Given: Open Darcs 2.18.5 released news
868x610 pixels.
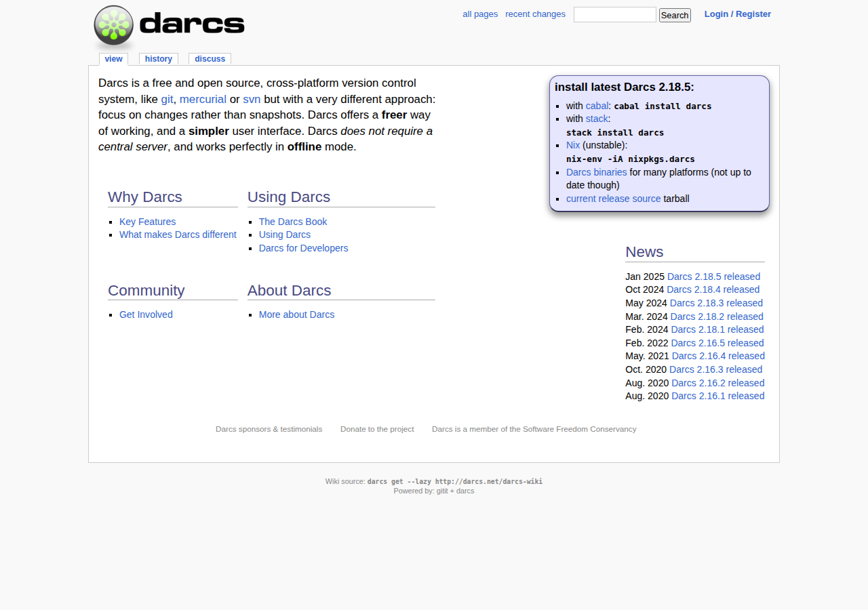Looking at the screenshot, I should (x=713, y=277).
